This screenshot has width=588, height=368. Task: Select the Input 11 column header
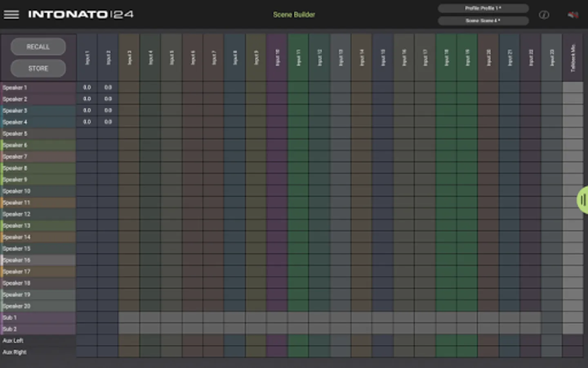[x=298, y=58]
